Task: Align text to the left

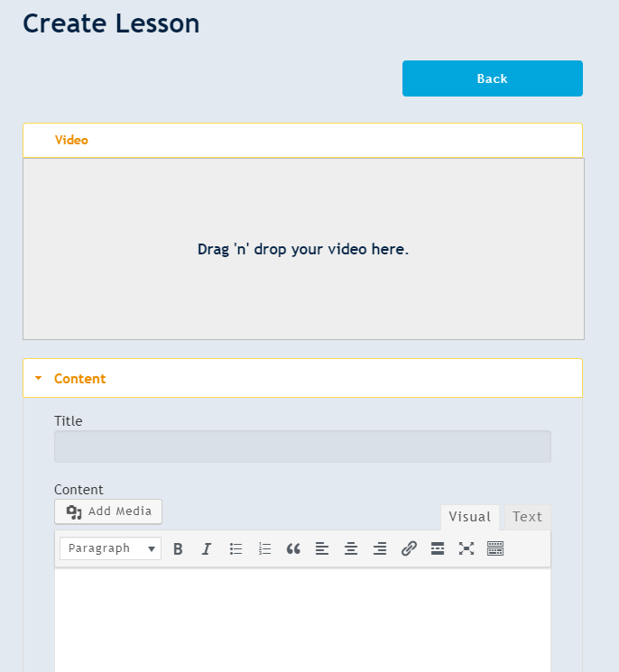Action: click(x=322, y=548)
